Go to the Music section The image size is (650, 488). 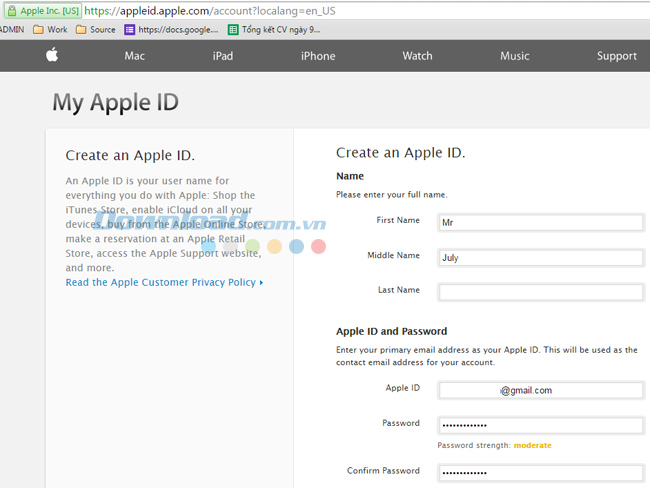(x=515, y=56)
